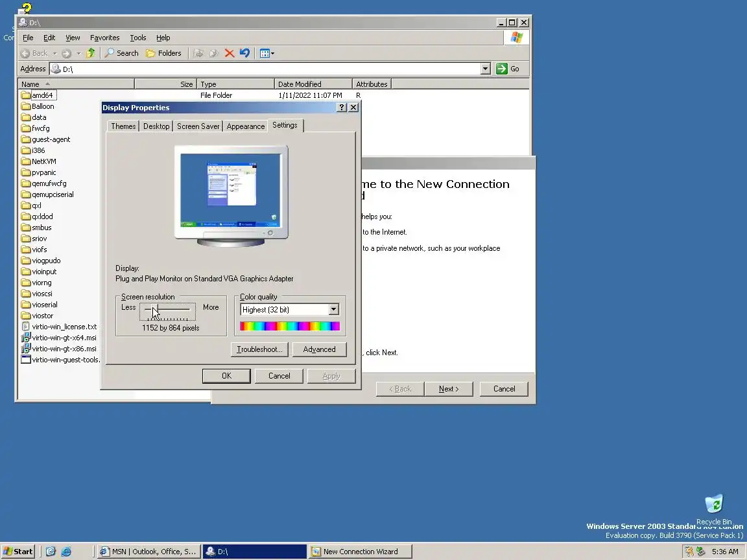Click the monitor preview image
The image size is (747, 560).
coord(231,195)
